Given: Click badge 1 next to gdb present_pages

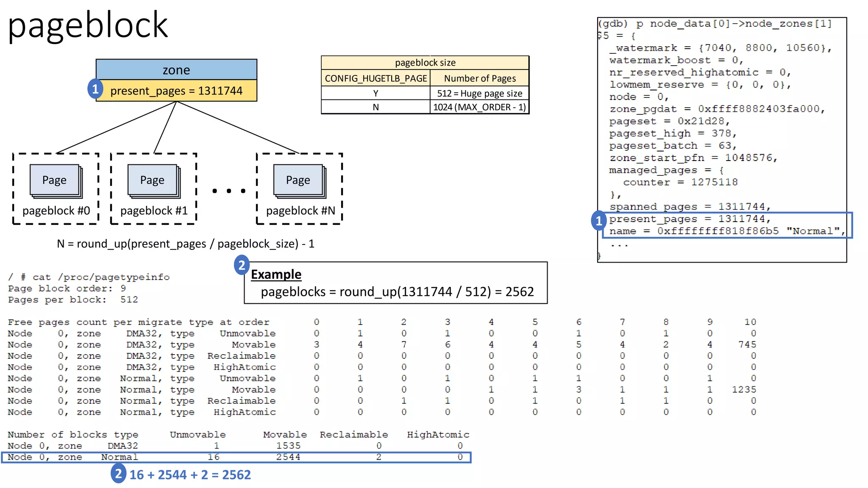Looking at the screenshot, I should (x=598, y=221).
